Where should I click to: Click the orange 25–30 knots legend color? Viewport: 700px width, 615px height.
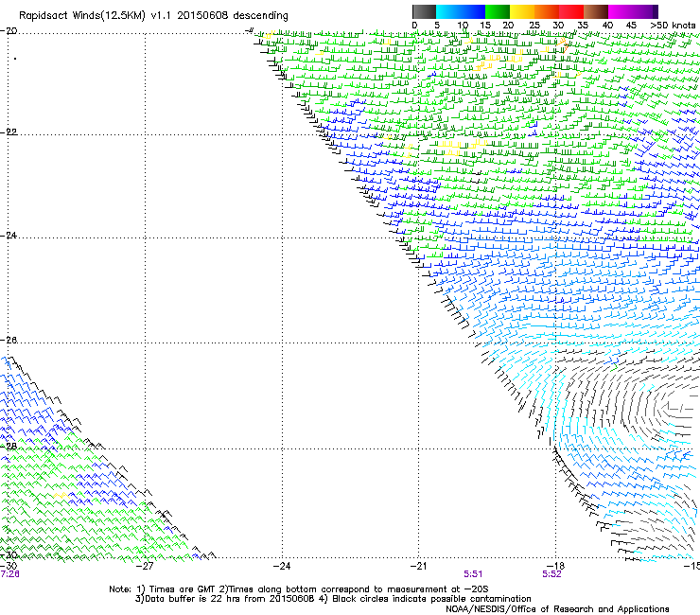pyautogui.click(x=547, y=11)
